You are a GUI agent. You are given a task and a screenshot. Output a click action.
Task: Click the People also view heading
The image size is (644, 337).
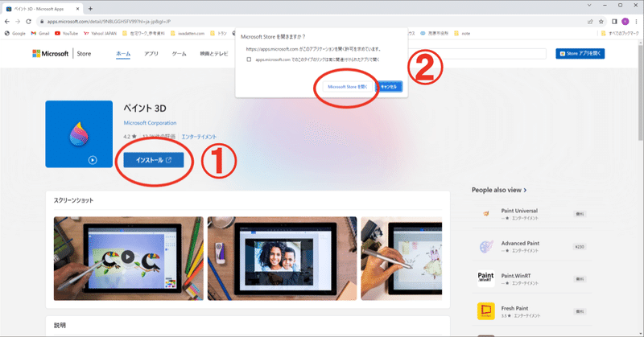496,190
